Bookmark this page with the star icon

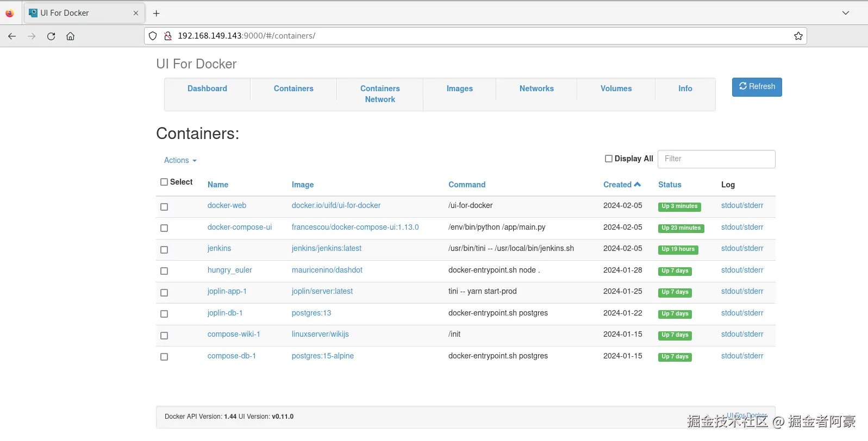click(798, 36)
